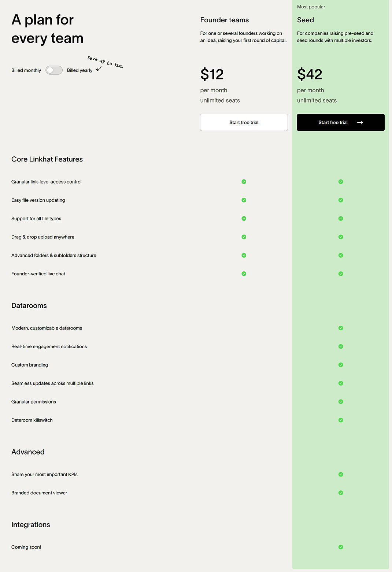Toggle billing from monthly to yearly
392x572 pixels.
click(54, 70)
